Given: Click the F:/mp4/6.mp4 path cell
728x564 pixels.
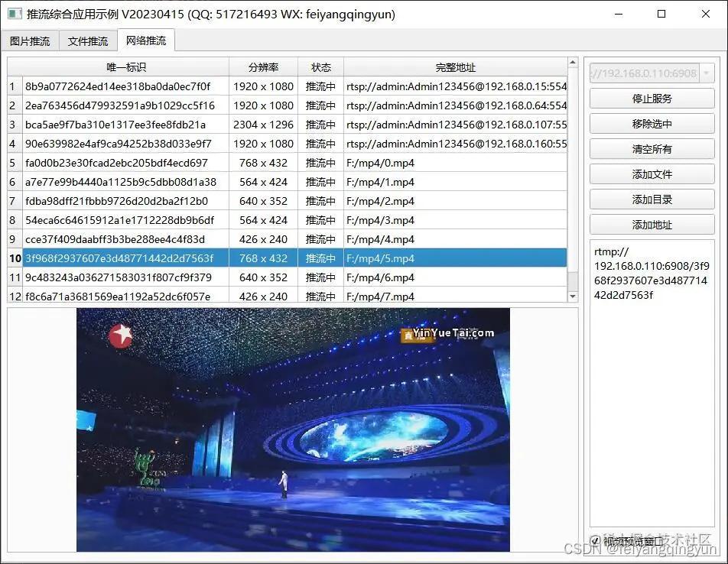Looking at the screenshot, I should (x=456, y=277).
